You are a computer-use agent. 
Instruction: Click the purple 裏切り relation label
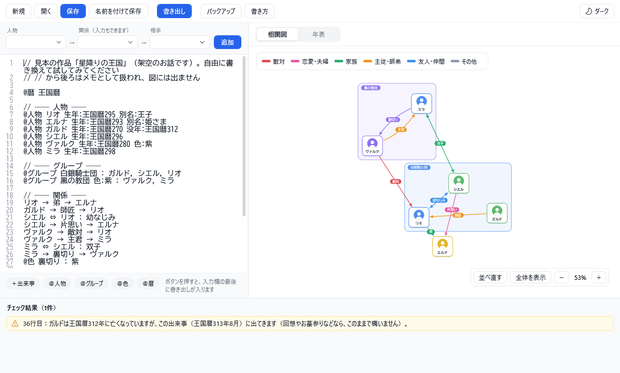click(x=393, y=119)
